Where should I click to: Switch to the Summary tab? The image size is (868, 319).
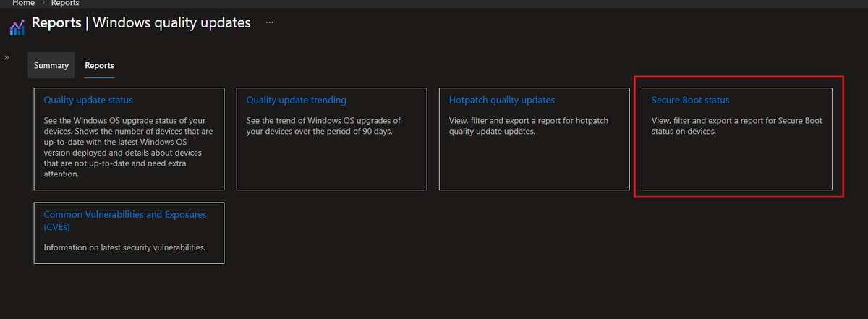click(x=51, y=65)
